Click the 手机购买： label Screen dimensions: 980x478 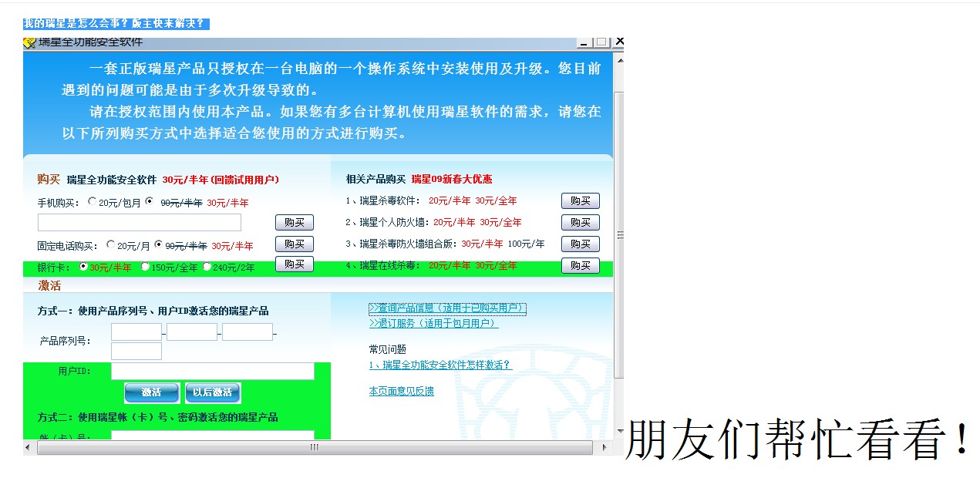tap(59, 203)
